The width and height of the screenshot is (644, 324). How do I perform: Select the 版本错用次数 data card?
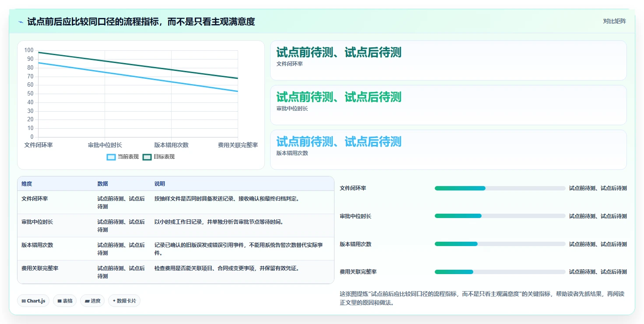(448, 150)
